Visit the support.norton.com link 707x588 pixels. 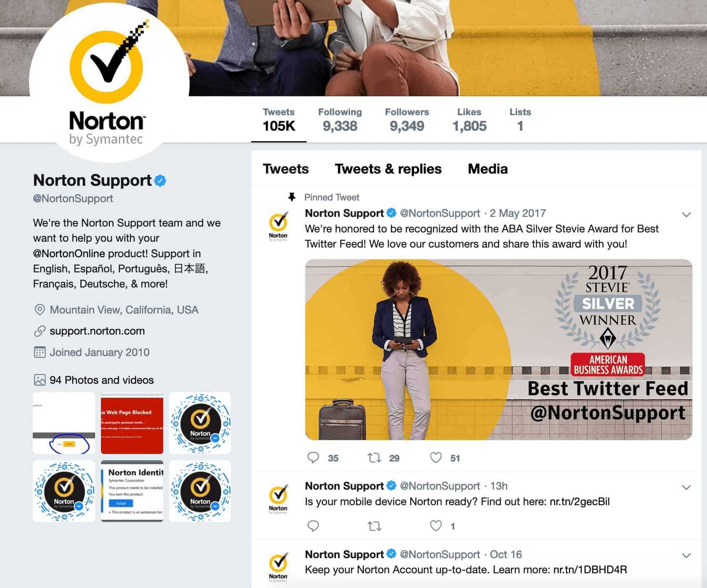pyautogui.click(x=97, y=331)
